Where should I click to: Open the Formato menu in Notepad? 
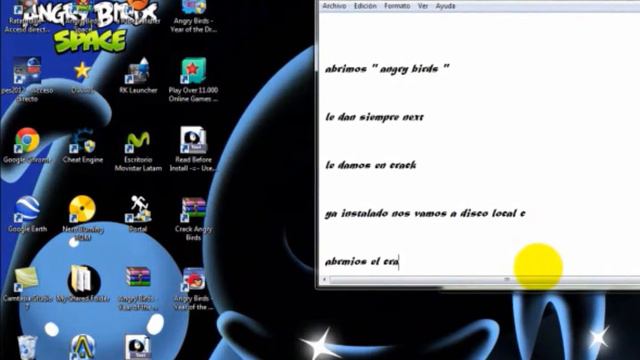click(x=397, y=6)
